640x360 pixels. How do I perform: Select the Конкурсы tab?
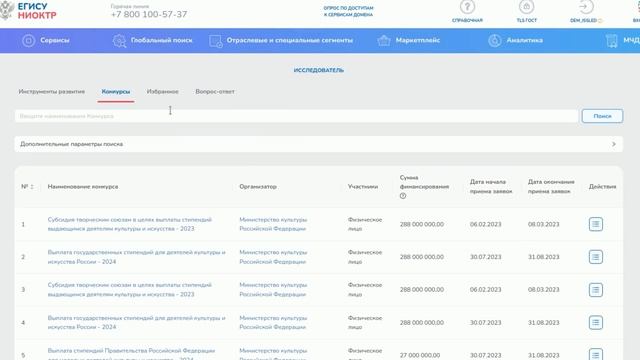[116, 91]
